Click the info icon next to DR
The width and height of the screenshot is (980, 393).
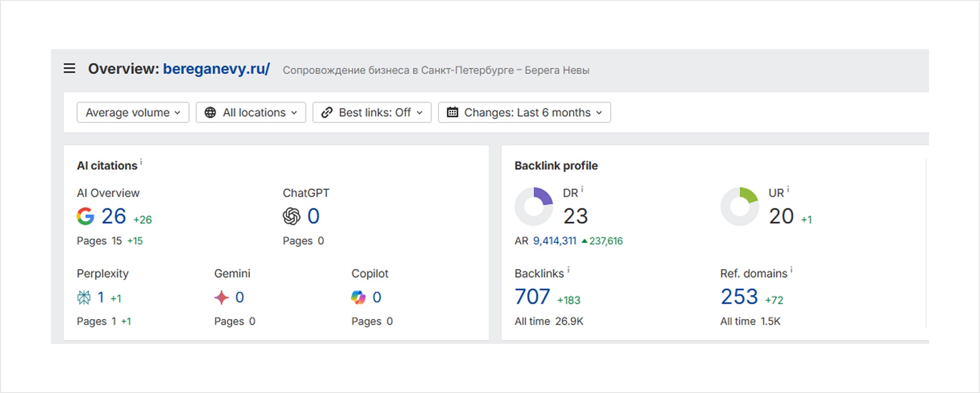(x=582, y=189)
